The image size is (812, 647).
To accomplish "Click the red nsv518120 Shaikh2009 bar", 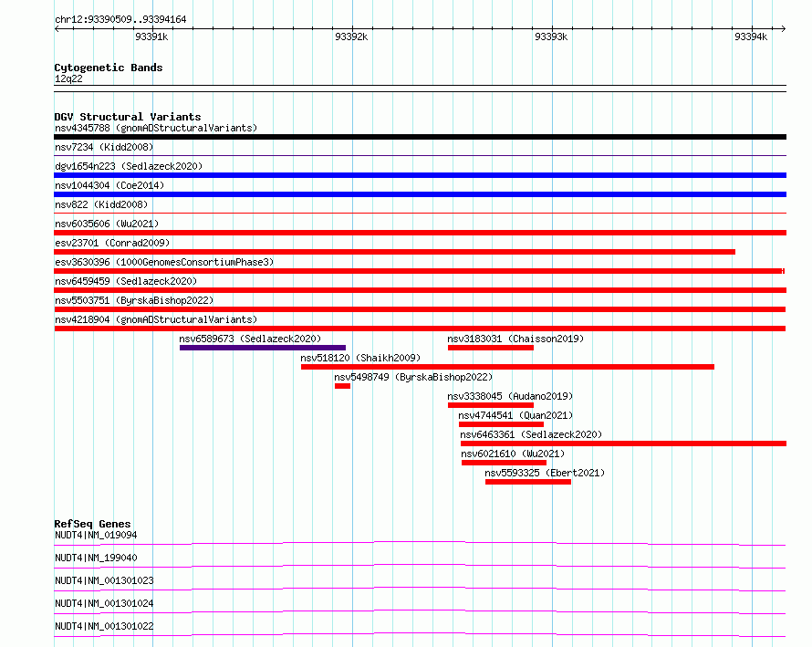I will tap(507, 367).
